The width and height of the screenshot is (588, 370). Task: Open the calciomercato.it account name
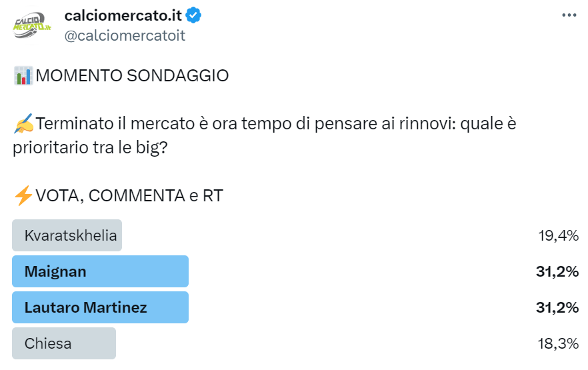coord(125,16)
